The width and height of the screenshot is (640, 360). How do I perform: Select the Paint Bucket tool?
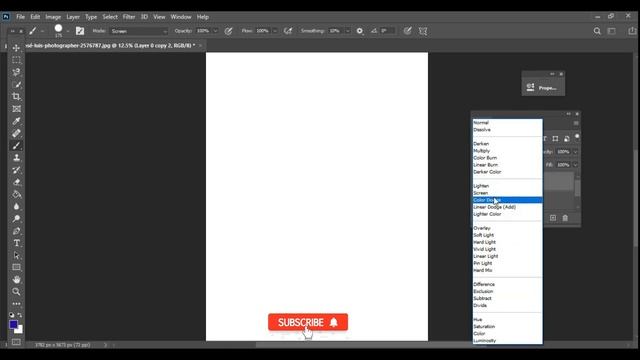click(x=16, y=195)
